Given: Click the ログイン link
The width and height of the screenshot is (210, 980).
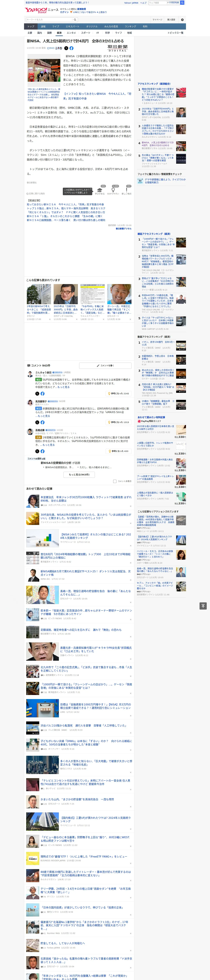Looking at the screenshot, I should coord(64,12).
